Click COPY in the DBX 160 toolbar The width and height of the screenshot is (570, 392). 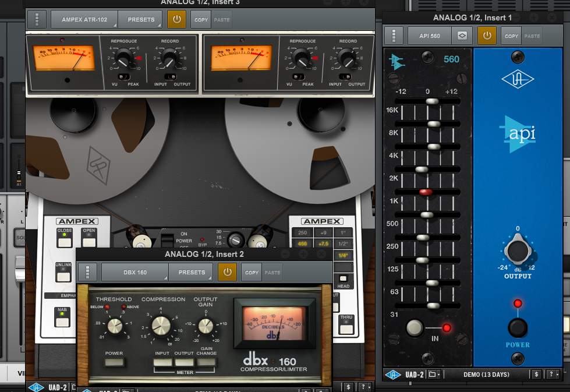[252, 273]
